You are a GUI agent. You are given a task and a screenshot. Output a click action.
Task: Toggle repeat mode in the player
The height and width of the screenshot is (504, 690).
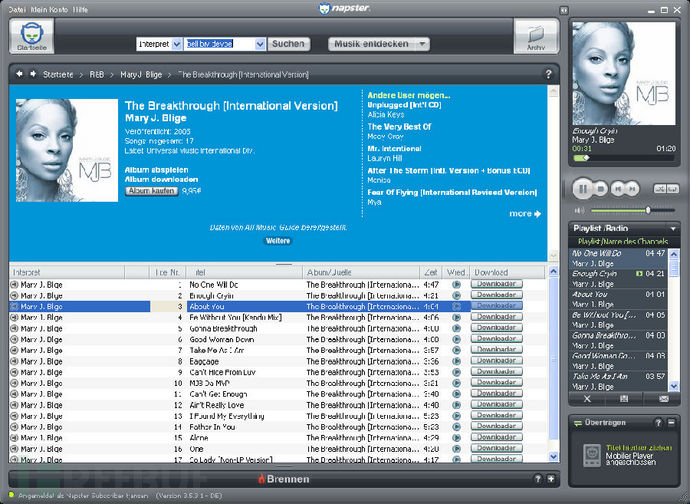click(x=676, y=188)
